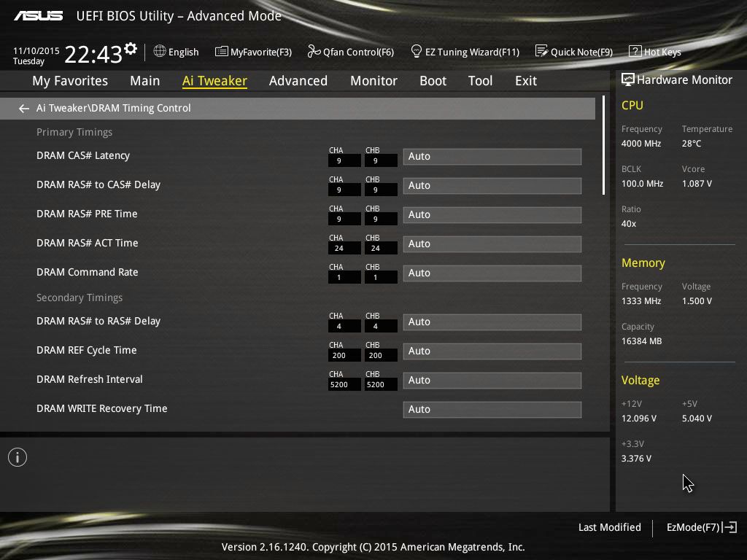This screenshot has height=560, width=747.
Task: View Last Modified settings
Action: (609, 527)
